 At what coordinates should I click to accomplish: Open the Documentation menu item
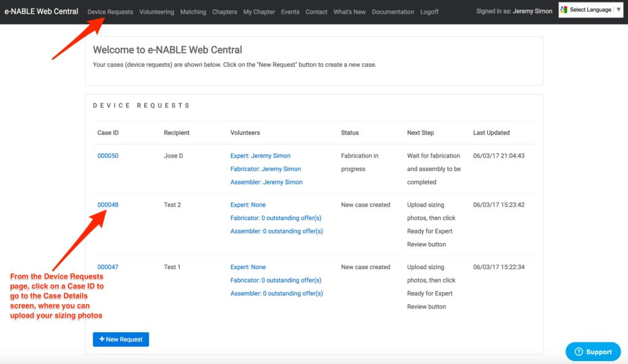[x=393, y=12]
